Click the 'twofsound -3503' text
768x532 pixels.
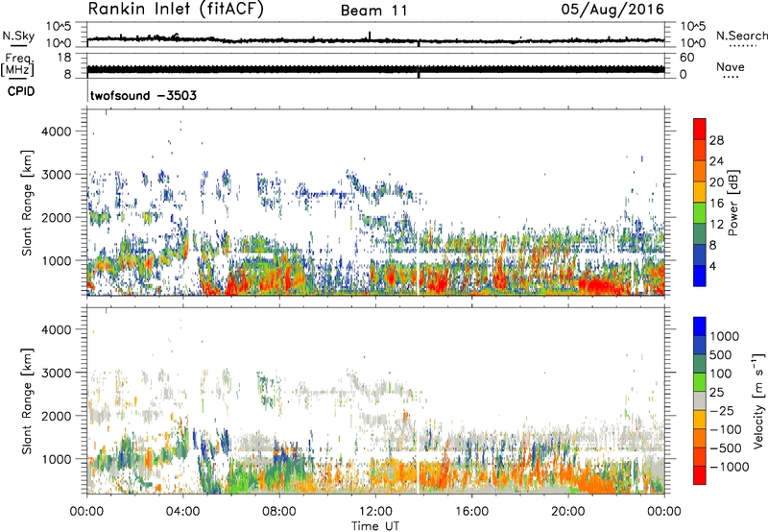coord(143,95)
